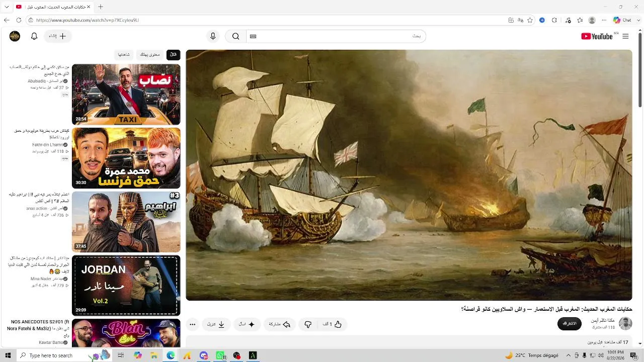The height and width of the screenshot is (362, 644).
Task: Open the browser favorites list
Action: tap(580, 20)
